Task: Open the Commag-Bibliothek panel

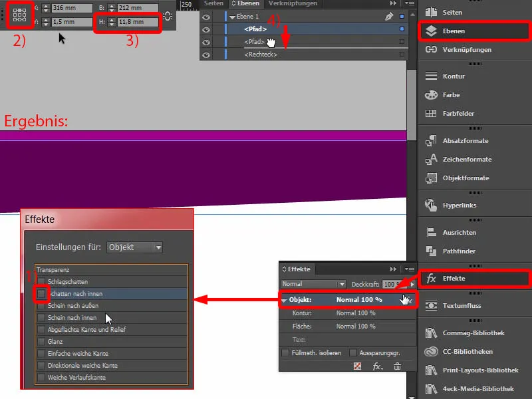Action: (x=475, y=333)
